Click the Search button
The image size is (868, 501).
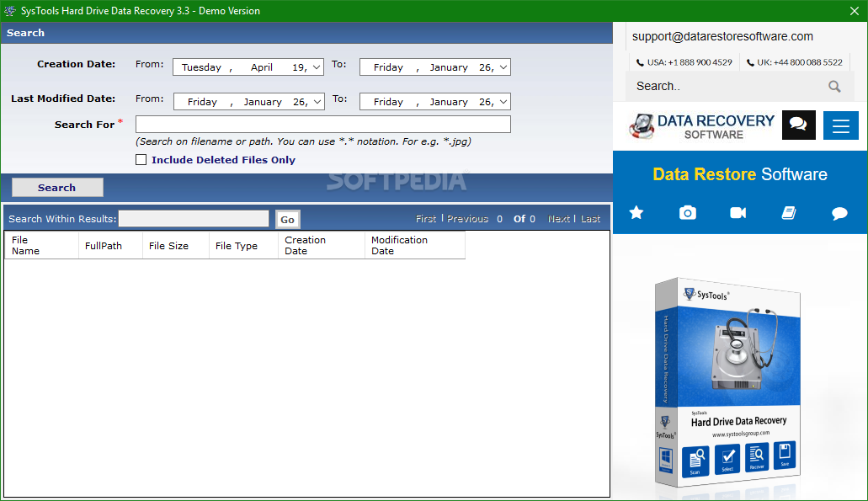point(57,188)
